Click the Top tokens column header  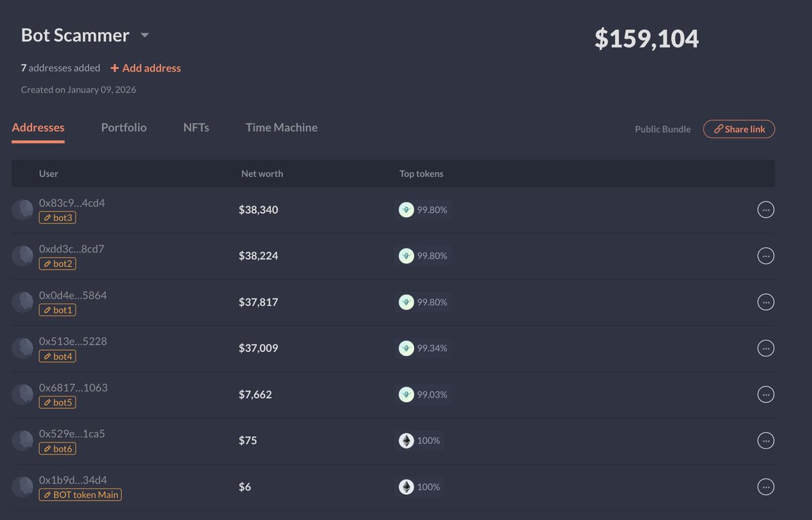[x=422, y=173]
